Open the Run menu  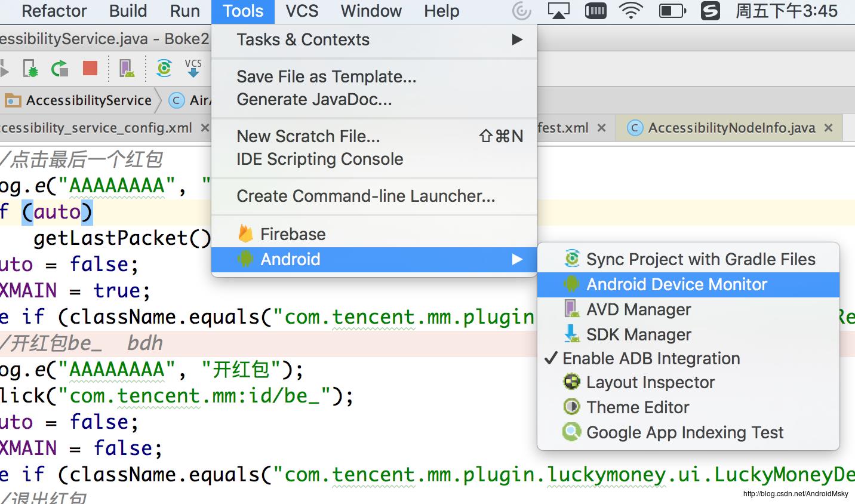[x=184, y=11]
